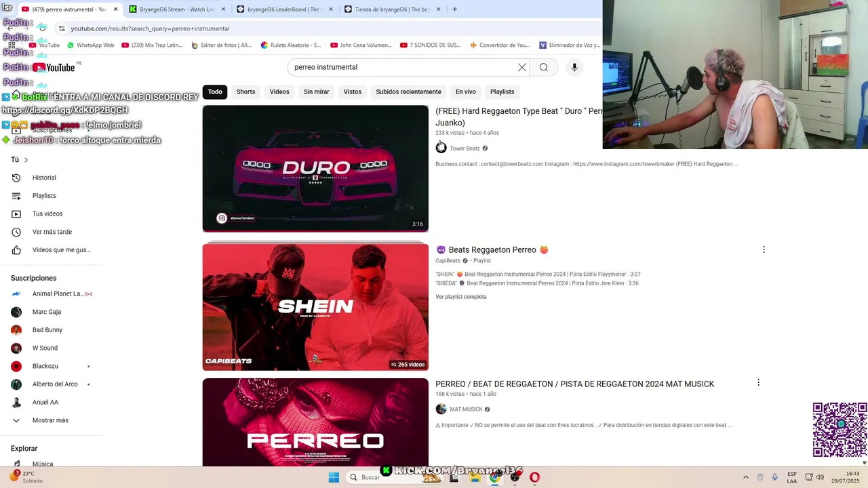Open WhatsApp Web bookmark

(x=90, y=45)
